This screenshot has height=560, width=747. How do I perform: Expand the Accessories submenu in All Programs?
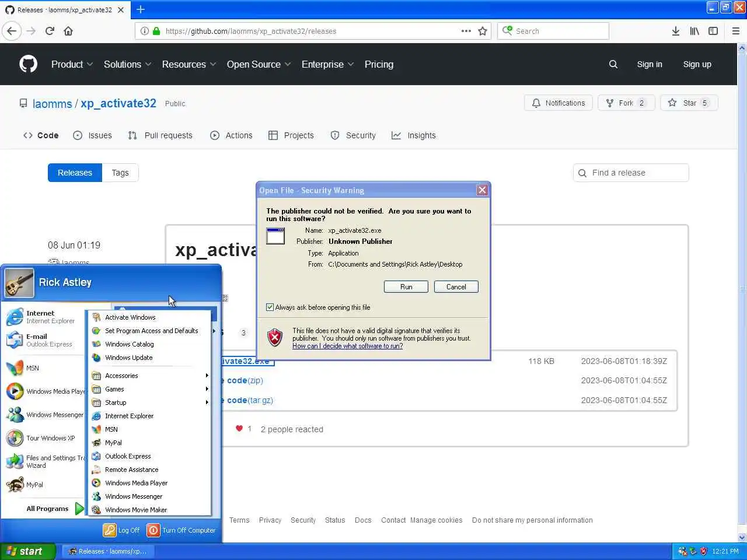[x=149, y=376]
